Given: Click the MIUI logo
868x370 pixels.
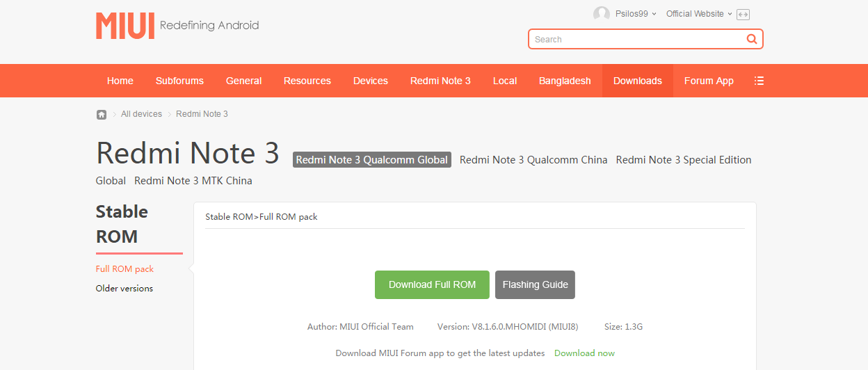Looking at the screenshot, I should [125, 26].
